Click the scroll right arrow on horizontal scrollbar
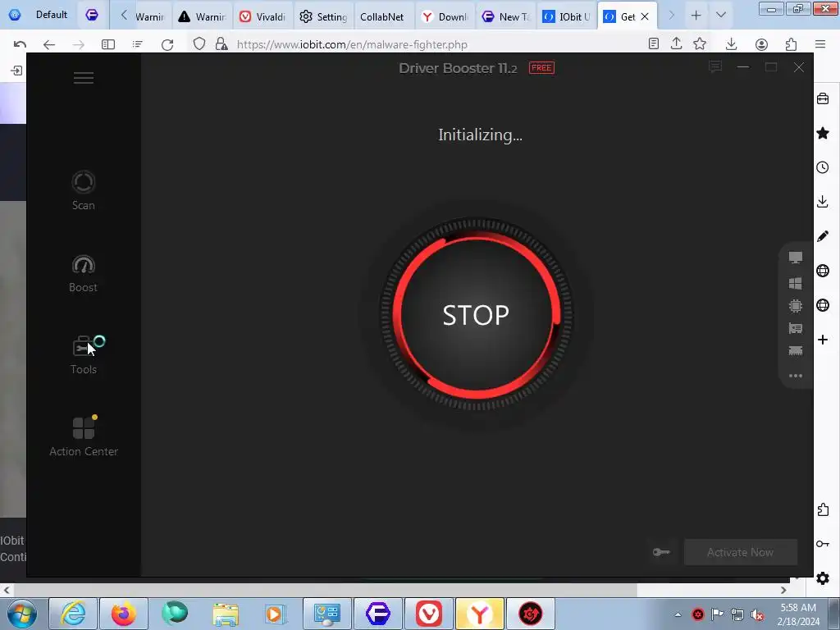Viewport: 840px width, 630px height. click(x=783, y=590)
